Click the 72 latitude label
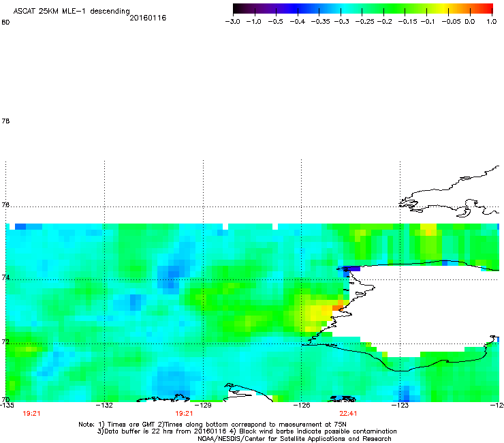The height and width of the screenshot is (443, 504). pos(5,342)
